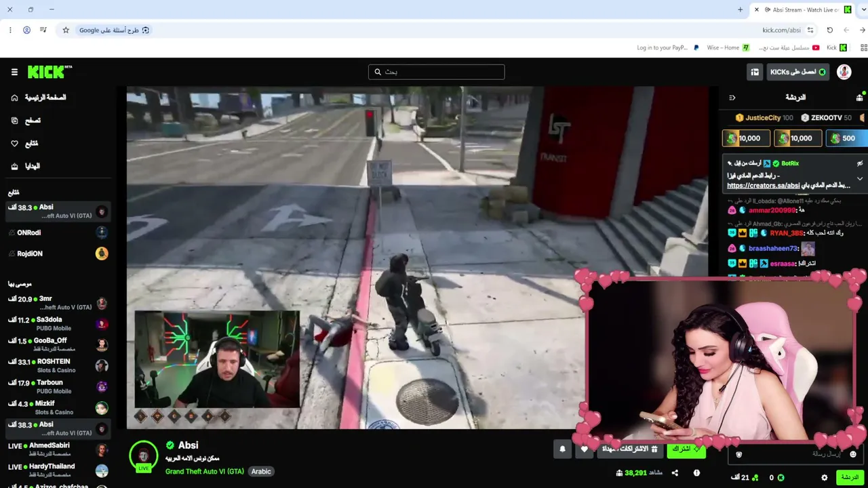Click the green chat send button
The width and height of the screenshot is (868, 488).
tap(850, 478)
